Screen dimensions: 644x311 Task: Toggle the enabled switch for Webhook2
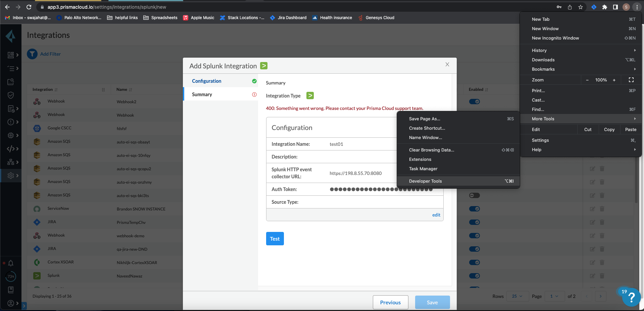[474, 102]
